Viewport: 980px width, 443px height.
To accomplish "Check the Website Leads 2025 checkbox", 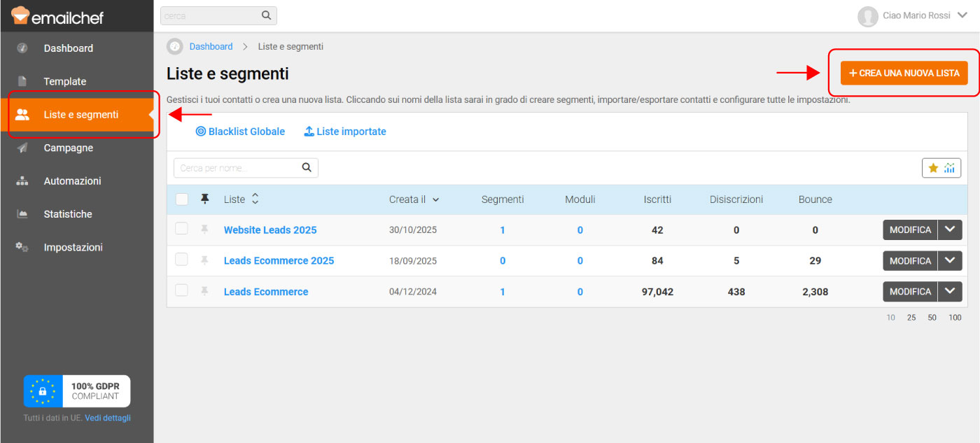I will pos(182,229).
